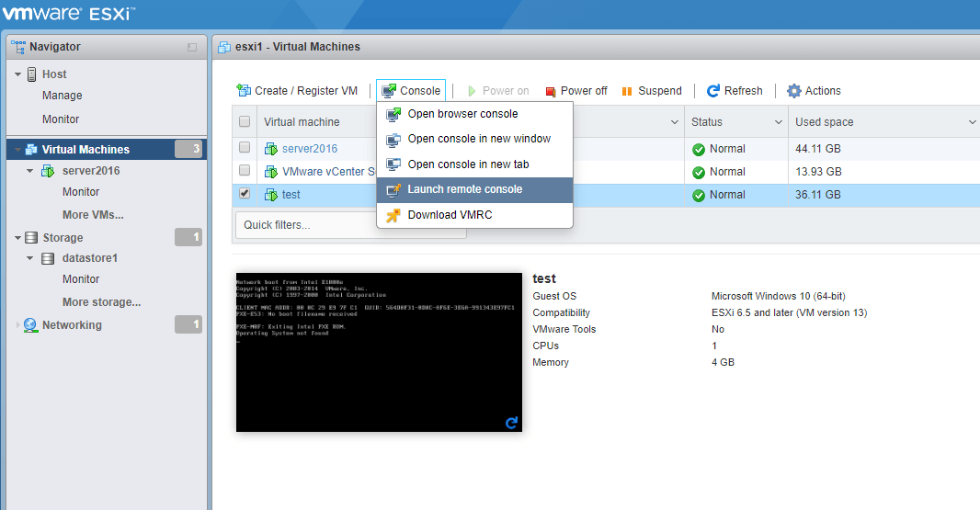Click the Power off button
Viewport: 980px width, 510px height.
pyautogui.click(x=576, y=91)
